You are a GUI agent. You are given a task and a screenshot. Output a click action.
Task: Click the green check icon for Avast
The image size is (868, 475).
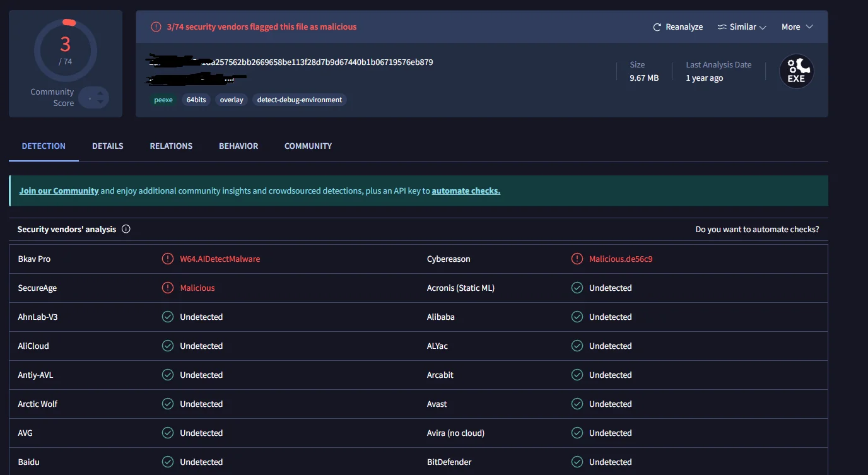point(577,404)
